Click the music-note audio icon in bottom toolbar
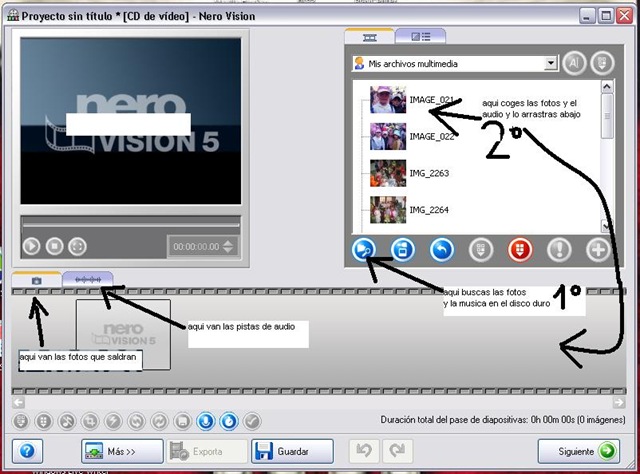 click(67, 421)
